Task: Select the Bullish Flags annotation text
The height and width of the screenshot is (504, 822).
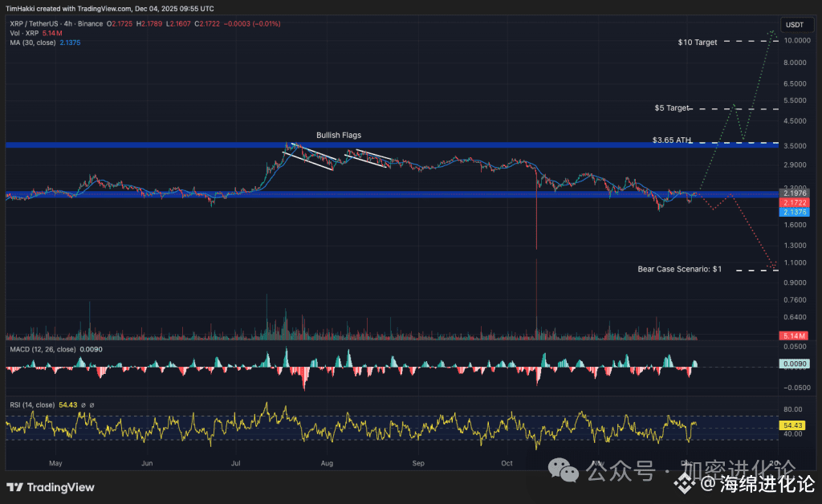Action: click(338, 135)
